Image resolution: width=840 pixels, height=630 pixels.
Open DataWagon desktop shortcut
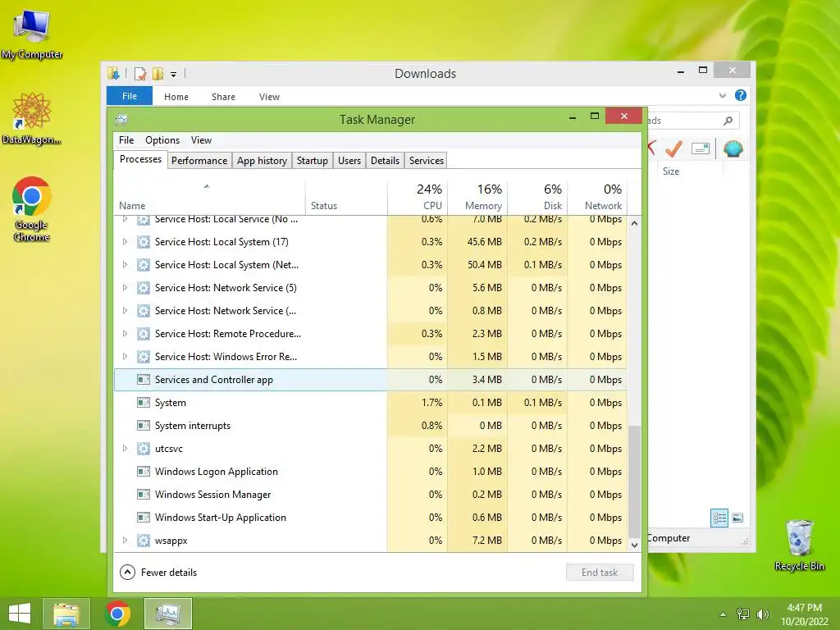click(32, 118)
